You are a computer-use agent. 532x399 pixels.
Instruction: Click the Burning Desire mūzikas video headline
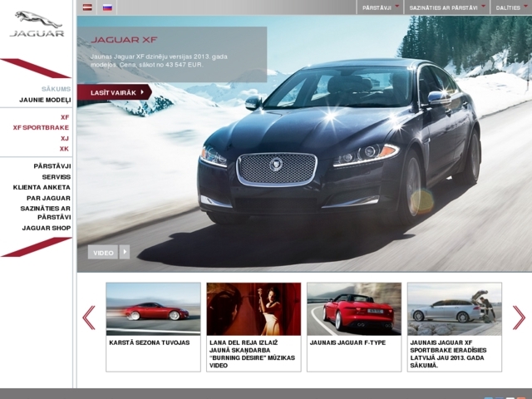[x=252, y=354]
